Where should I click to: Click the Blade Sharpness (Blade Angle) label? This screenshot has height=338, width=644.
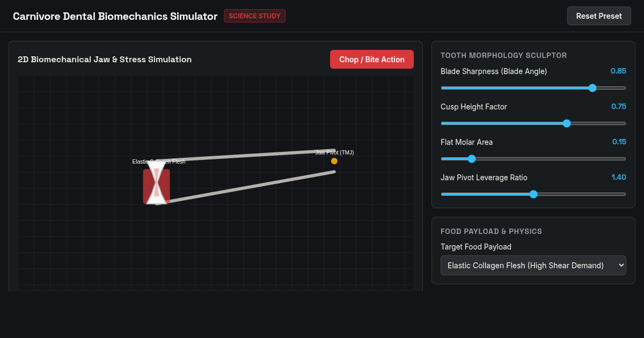coord(494,71)
